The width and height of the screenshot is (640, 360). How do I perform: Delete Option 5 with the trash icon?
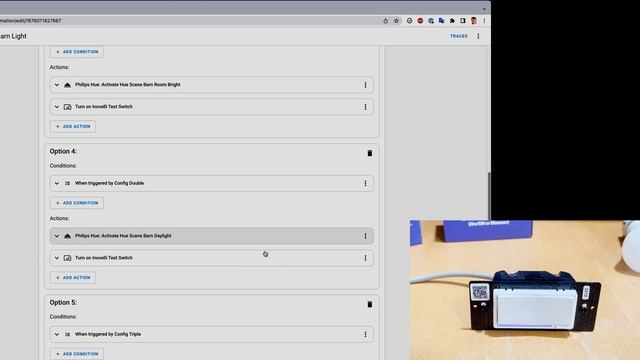click(369, 304)
